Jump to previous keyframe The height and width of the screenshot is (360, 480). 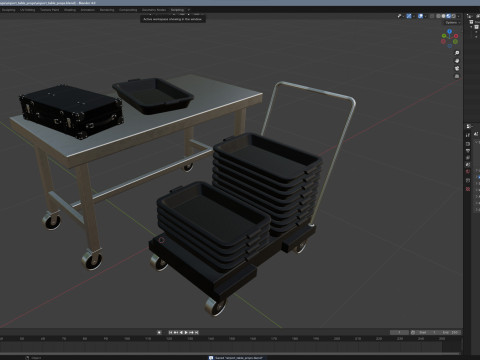click(x=176, y=332)
